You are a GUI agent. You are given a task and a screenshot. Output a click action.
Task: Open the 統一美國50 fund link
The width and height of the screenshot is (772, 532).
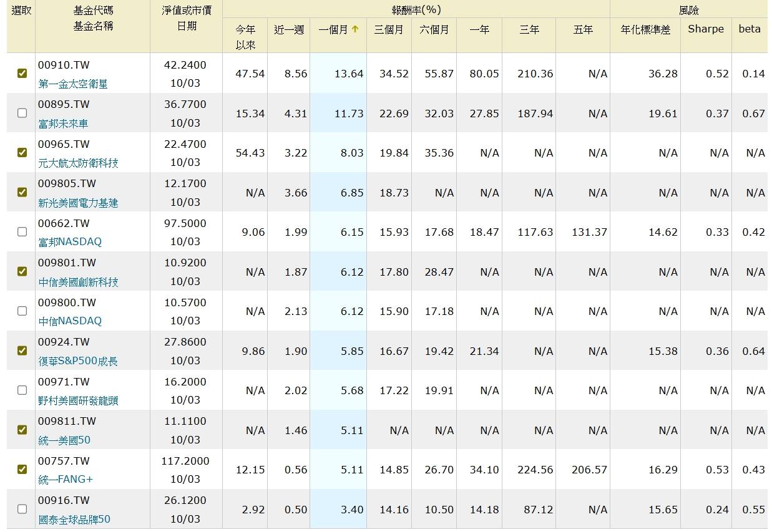(x=64, y=440)
